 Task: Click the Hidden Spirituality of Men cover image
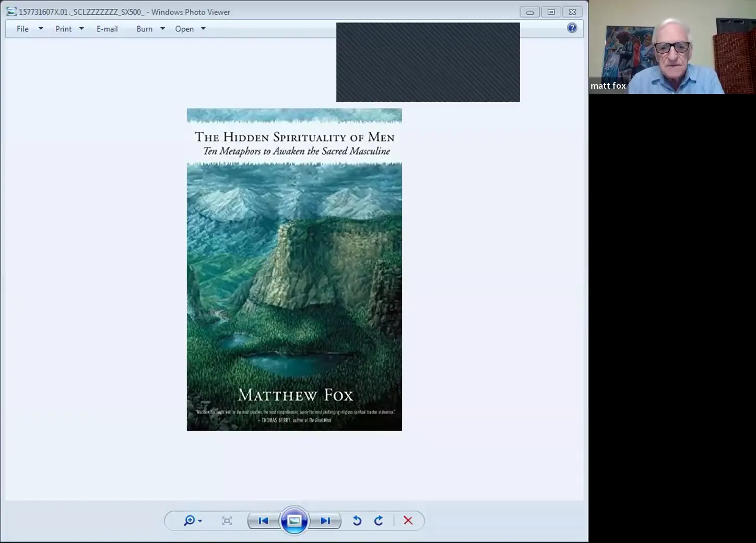pos(294,269)
